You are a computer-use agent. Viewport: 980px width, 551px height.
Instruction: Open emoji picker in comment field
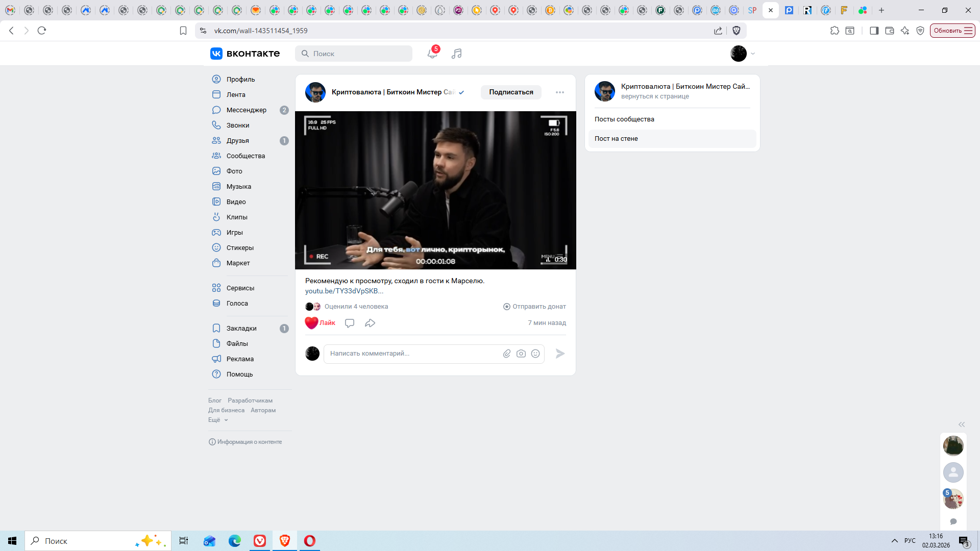[x=535, y=354]
